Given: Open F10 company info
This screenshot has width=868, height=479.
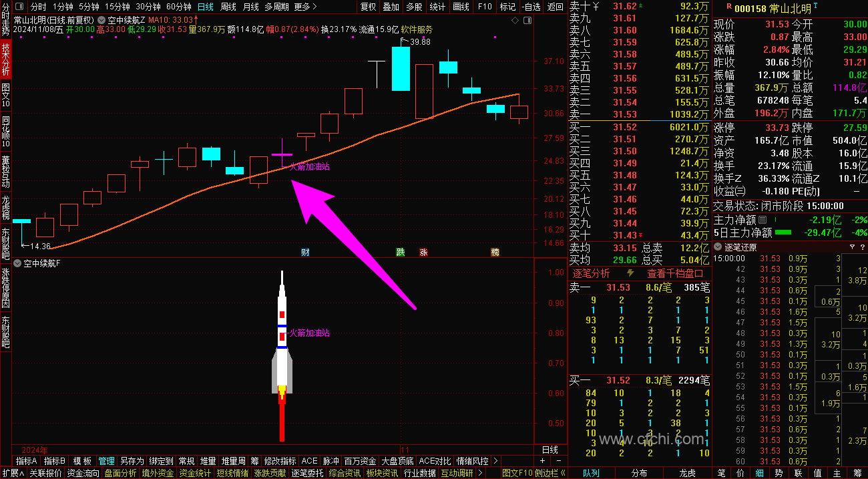Looking at the screenshot, I should 485,7.
